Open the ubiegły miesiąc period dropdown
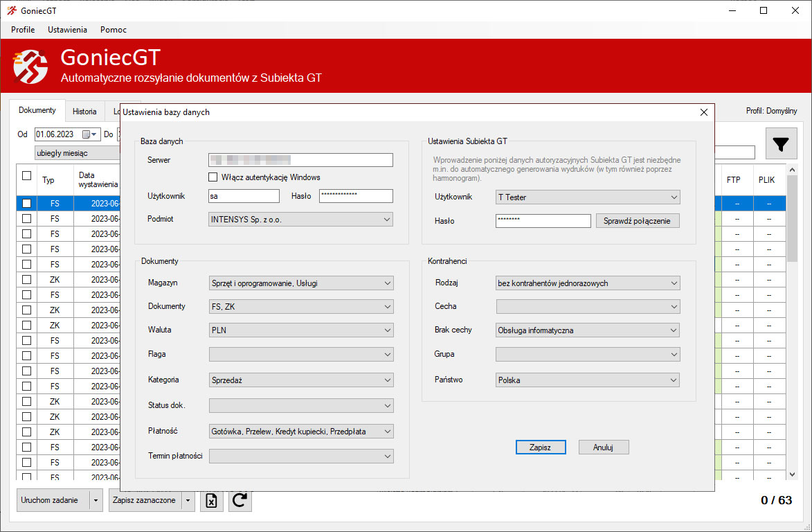 tap(77, 153)
